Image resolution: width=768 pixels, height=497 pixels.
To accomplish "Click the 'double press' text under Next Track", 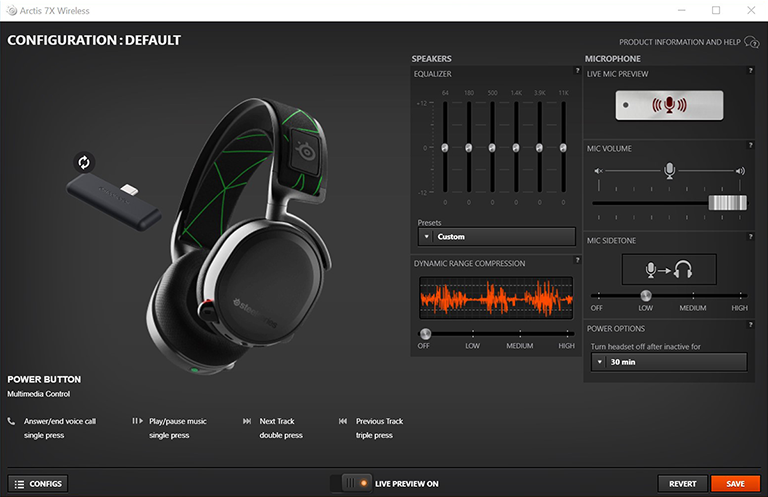I will [x=281, y=435].
